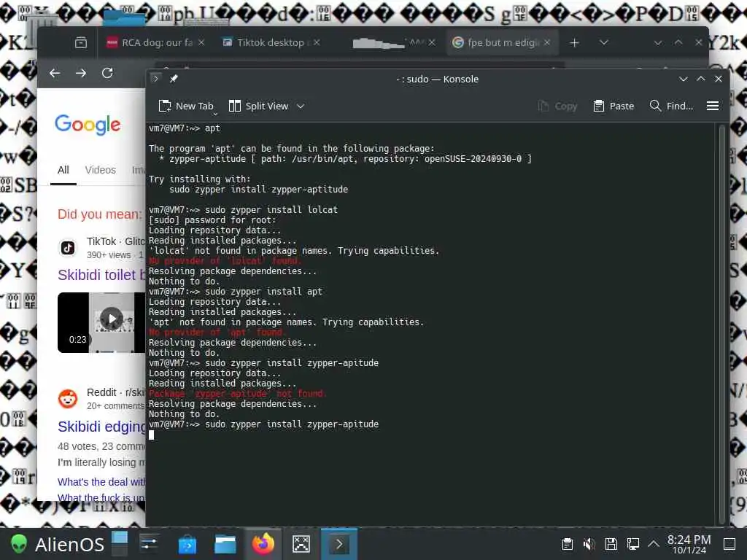Click the Reddit result source icon
Screen dimensions: 747x560
pos(68,399)
